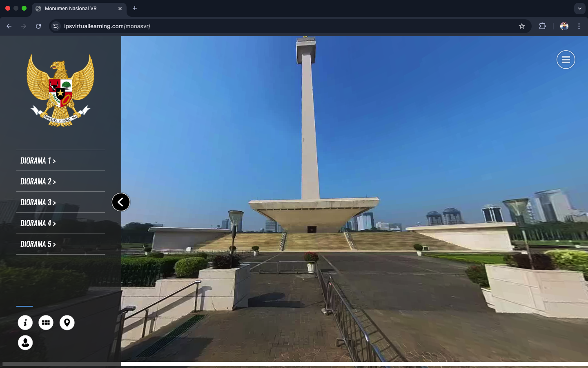
Task: Expand the DIORAMA 2 menu item
Action: (x=38, y=182)
